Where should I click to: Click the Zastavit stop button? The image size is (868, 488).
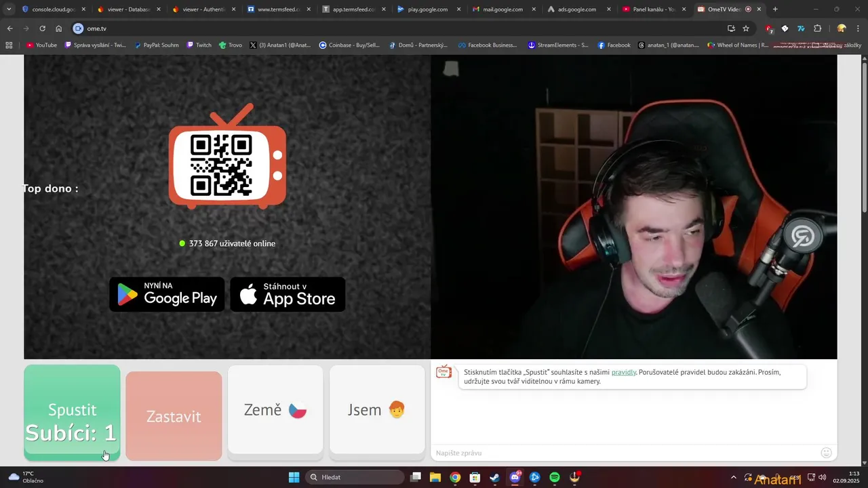(174, 415)
